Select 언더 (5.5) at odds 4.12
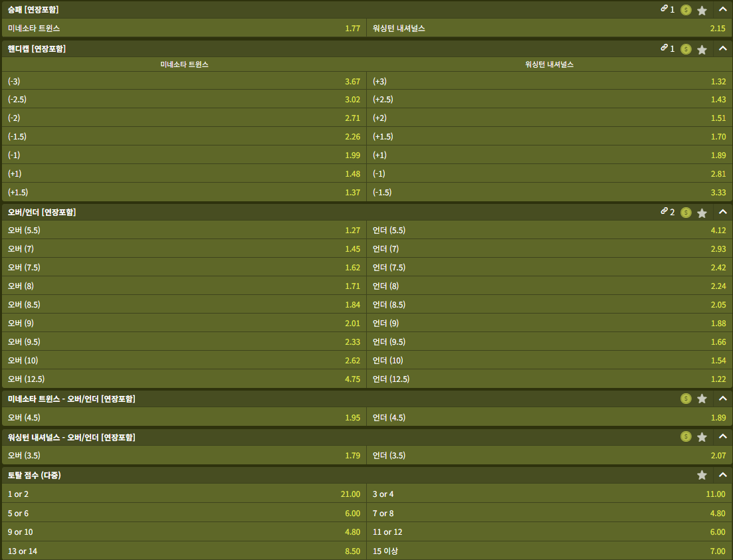This screenshot has width=733, height=560. (550, 230)
